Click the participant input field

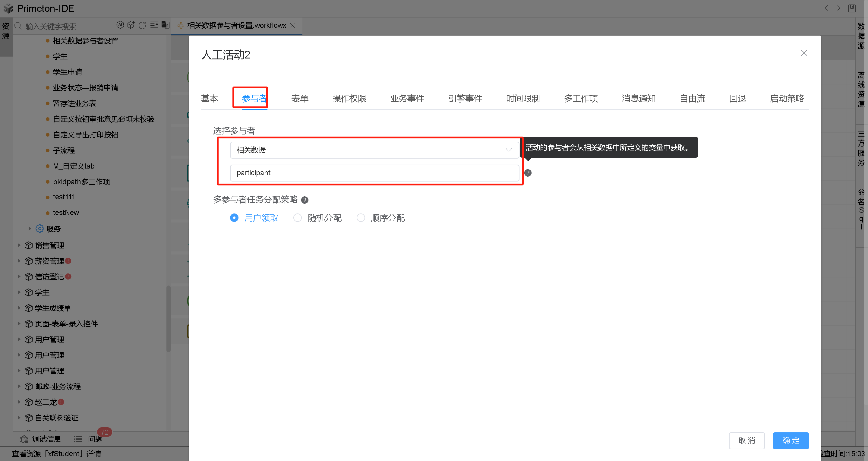[x=374, y=173]
